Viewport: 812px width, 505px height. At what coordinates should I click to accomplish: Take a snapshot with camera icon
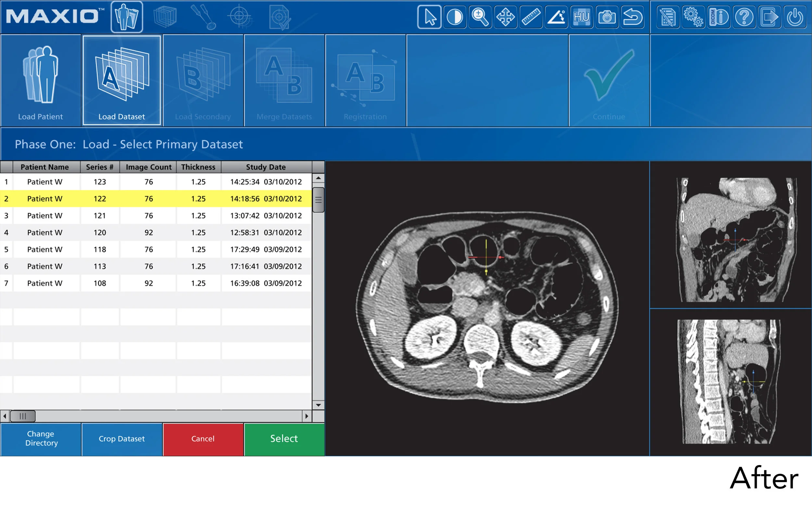pos(607,17)
